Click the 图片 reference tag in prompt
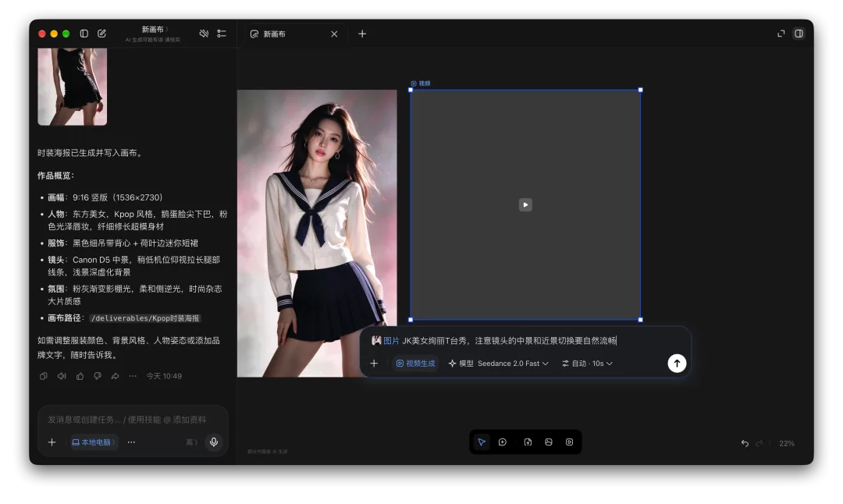The image size is (843, 504). [385, 341]
